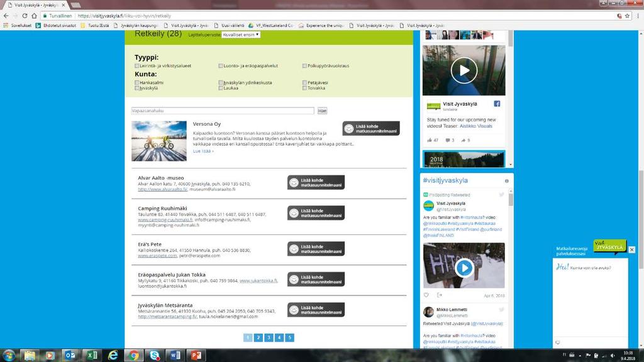644x362 pixels.
Task: Play the Facebook teaser video
Action: pyautogui.click(x=464, y=70)
